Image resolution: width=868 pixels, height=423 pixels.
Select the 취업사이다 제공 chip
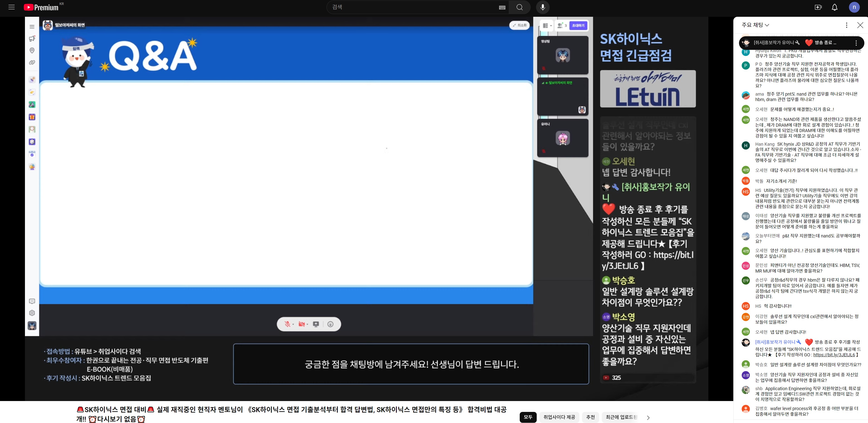tap(559, 417)
